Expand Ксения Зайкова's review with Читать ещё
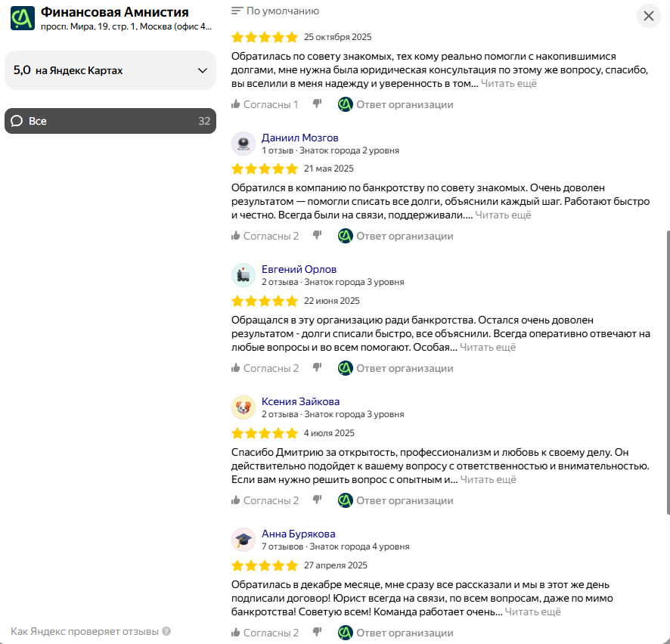Viewport: 670px width, 644px height. click(488, 479)
